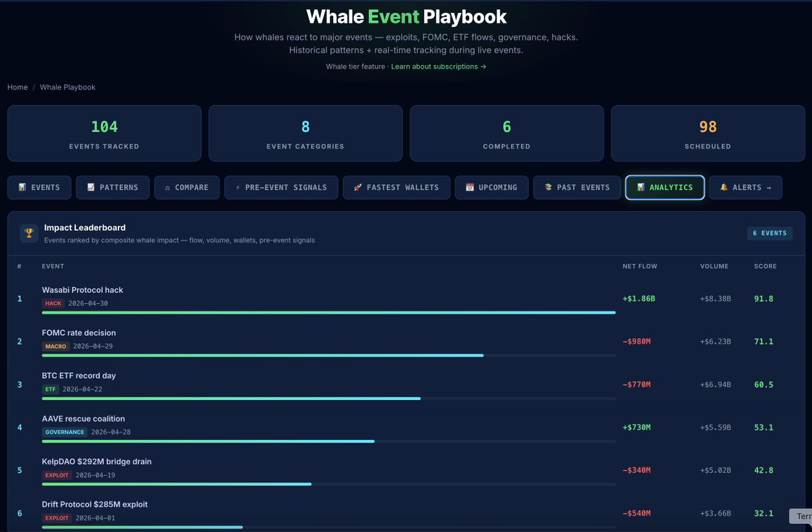
Task: Click the +$8.38B volume value
Action: pos(715,298)
